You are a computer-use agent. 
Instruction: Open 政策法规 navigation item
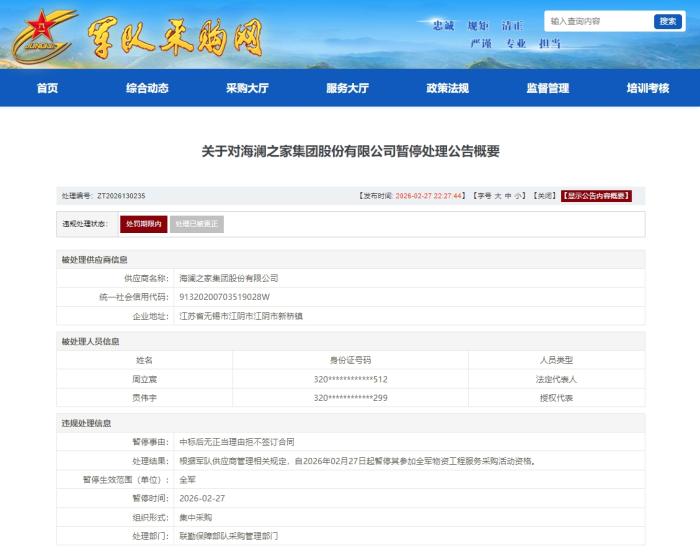point(447,88)
